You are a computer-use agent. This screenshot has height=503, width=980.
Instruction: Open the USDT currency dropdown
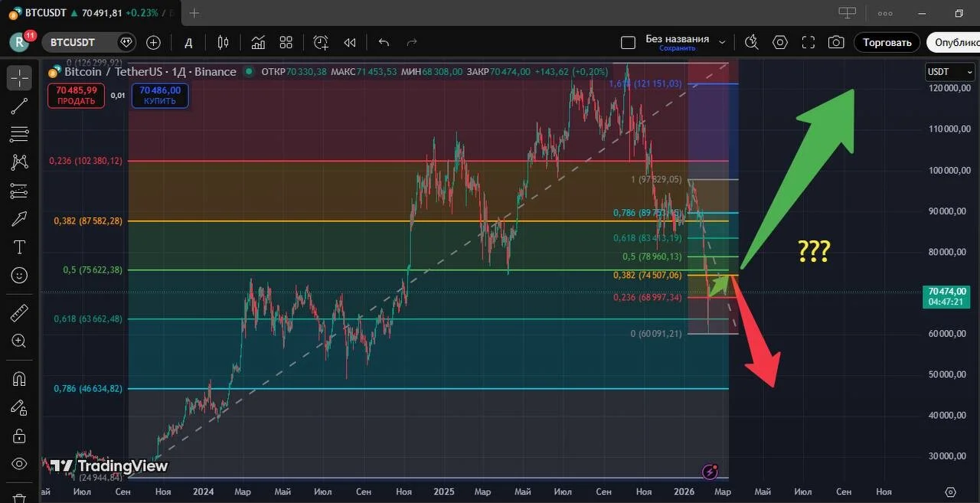(950, 72)
